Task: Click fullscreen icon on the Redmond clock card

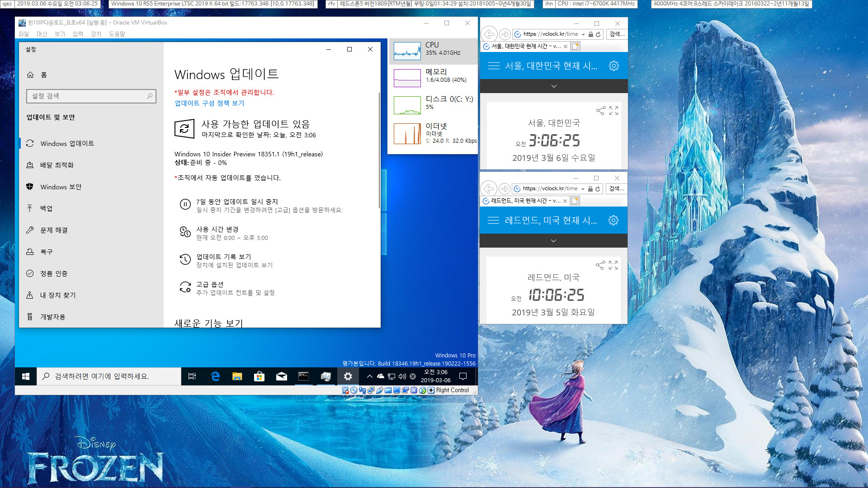Action: 613,265
